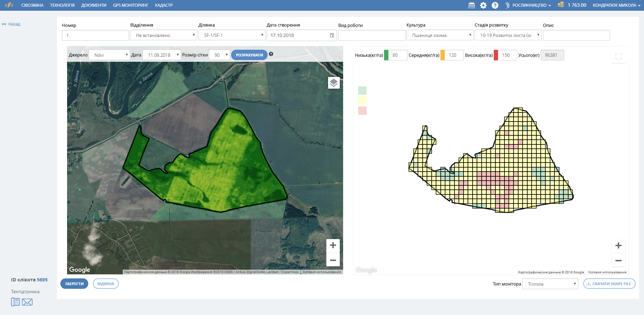Open the Культура dropdown showing Пшениця озима
The width and height of the screenshot is (644, 315).
pos(440,35)
